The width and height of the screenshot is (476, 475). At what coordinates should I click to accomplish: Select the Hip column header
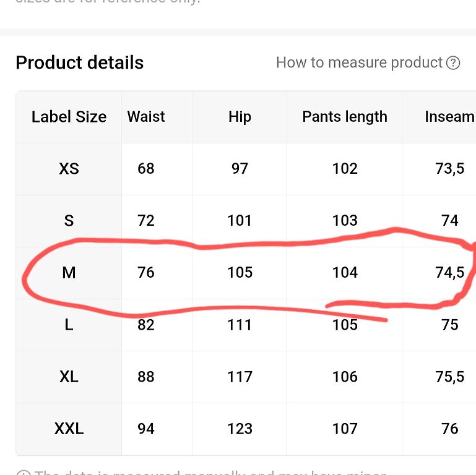click(x=240, y=117)
